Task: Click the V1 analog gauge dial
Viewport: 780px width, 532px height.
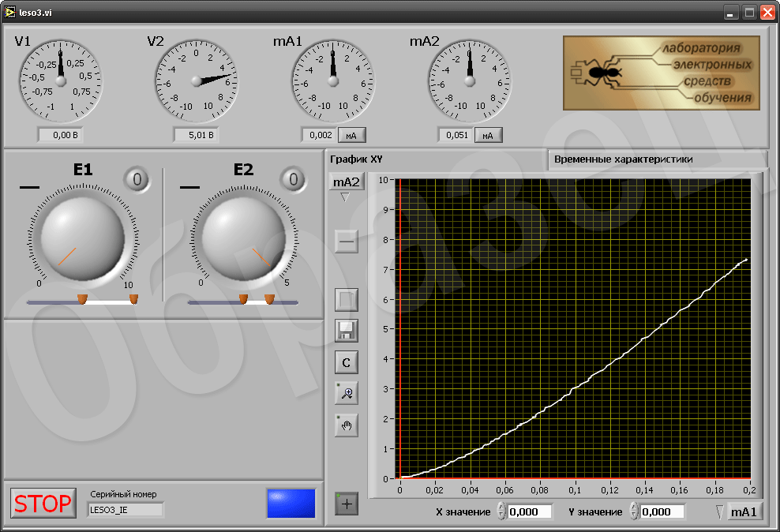Action: click(x=61, y=81)
